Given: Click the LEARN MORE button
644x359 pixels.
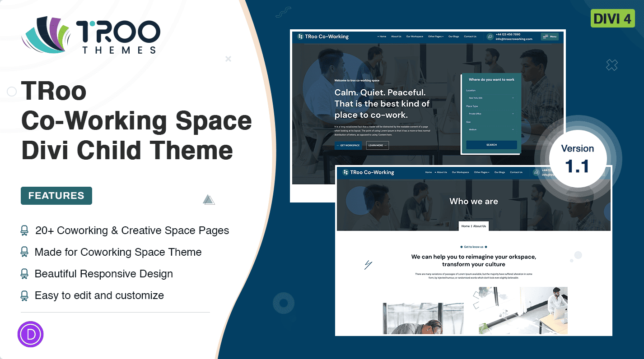Looking at the screenshot, I should pyautogui.click(x=378, y=145).
